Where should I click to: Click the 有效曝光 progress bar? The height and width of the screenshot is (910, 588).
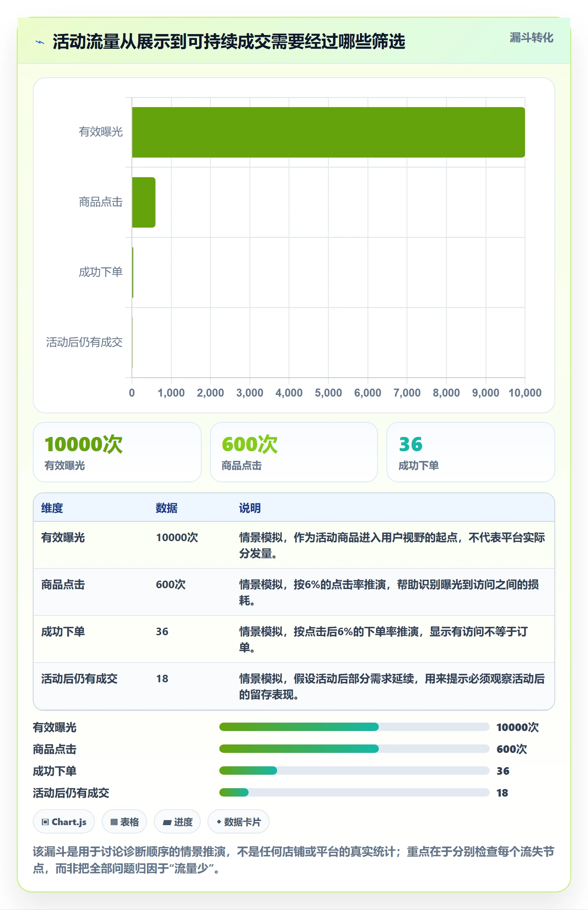coord(354,727)
